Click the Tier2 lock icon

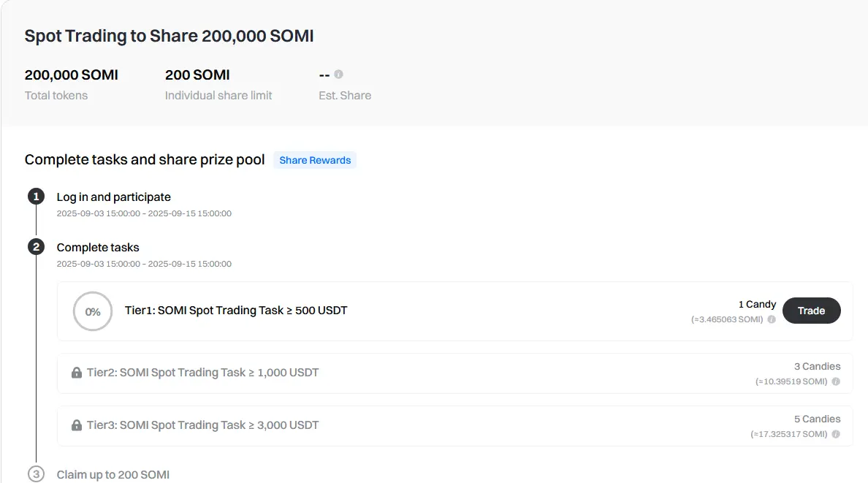(77, 373)
